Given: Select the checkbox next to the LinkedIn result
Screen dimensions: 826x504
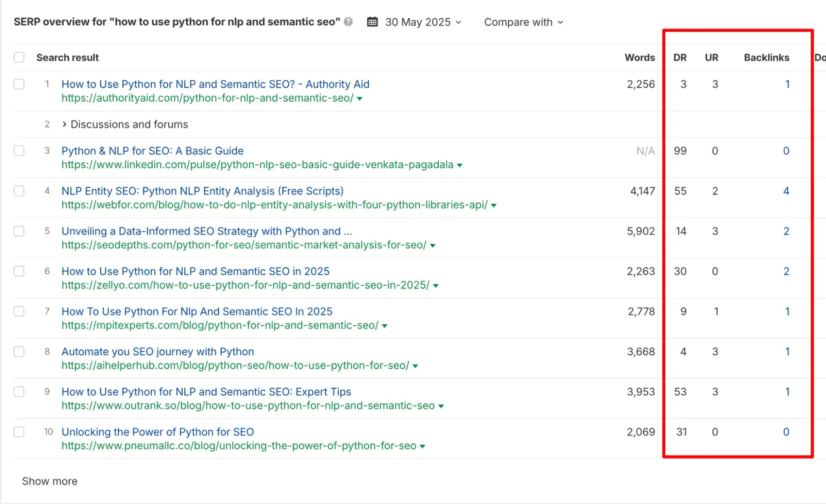Looking at the screenshot, I should (19, 150).
